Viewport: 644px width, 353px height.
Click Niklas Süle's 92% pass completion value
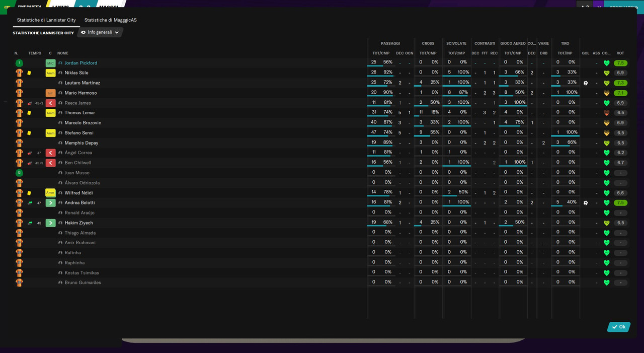click(388, 73)
